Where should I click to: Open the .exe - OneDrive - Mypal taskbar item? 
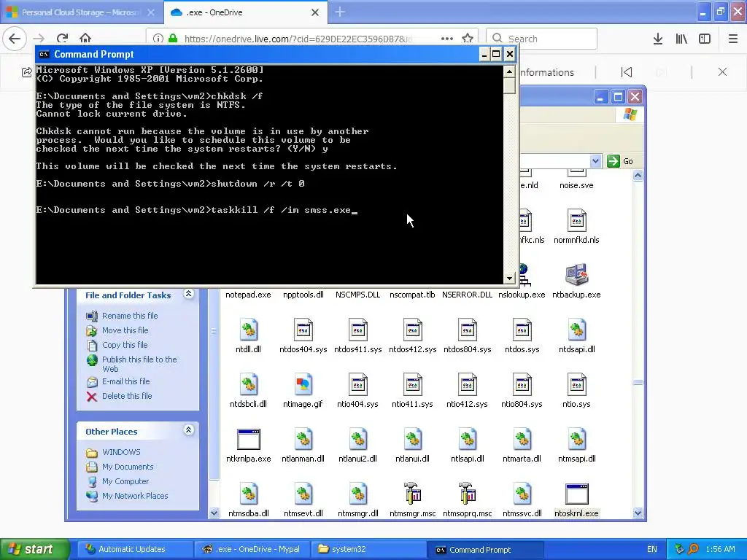pyautogui.click(x=252, y=549)
